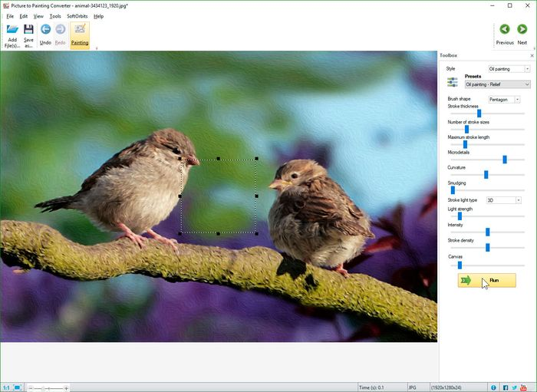This screenshot has width=537, height=392.
Task: Open the Style dropdown
Action: [509, 69]
